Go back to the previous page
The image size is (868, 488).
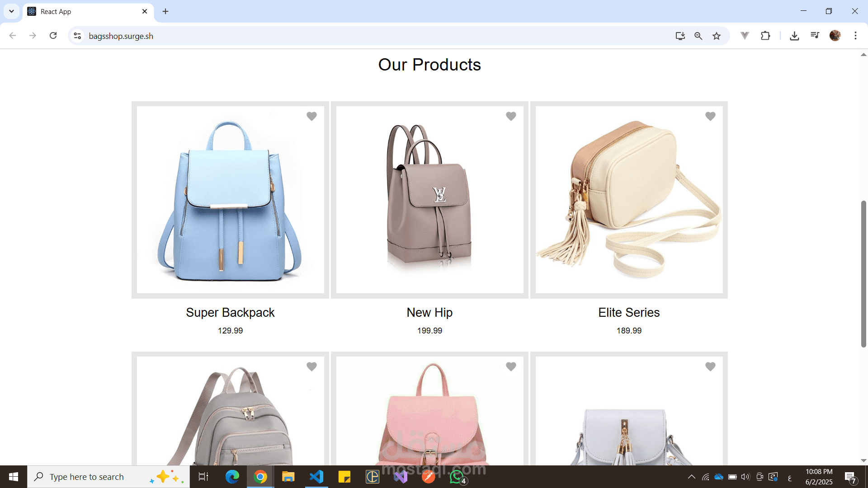(x=13, y=36)
